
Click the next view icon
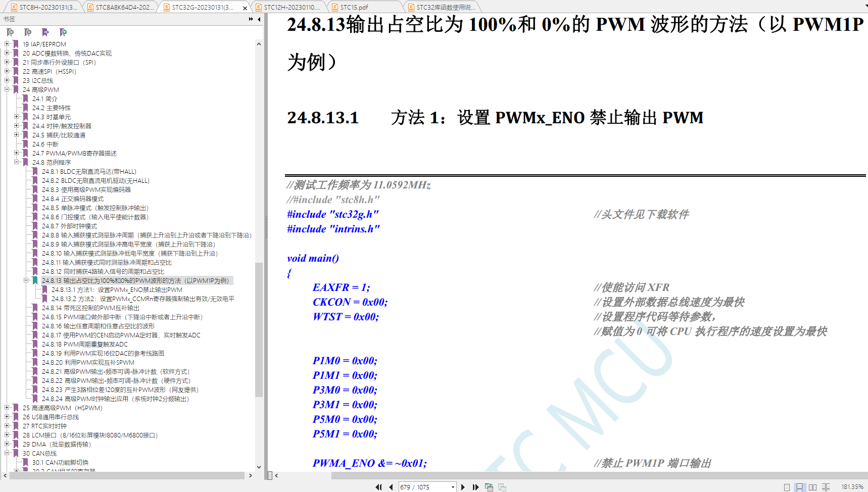coord(502,487)
